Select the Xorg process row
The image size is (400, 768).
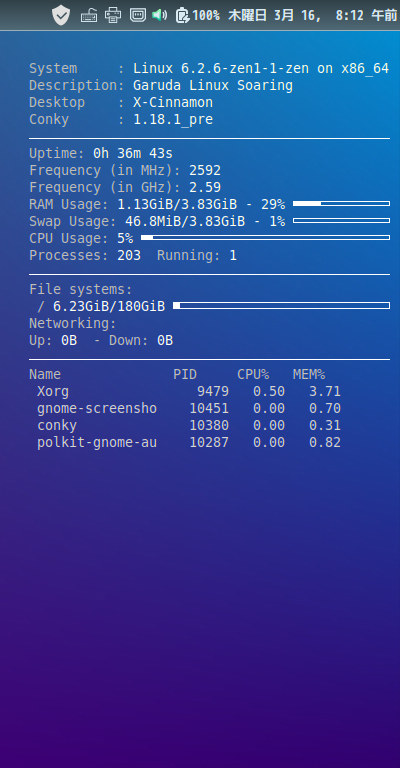click(189, 391)
